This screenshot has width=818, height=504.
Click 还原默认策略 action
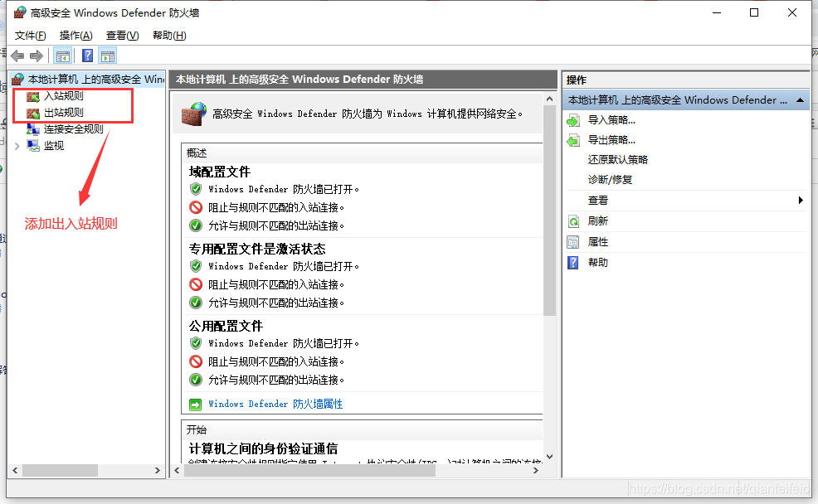[x=618, y=159]
